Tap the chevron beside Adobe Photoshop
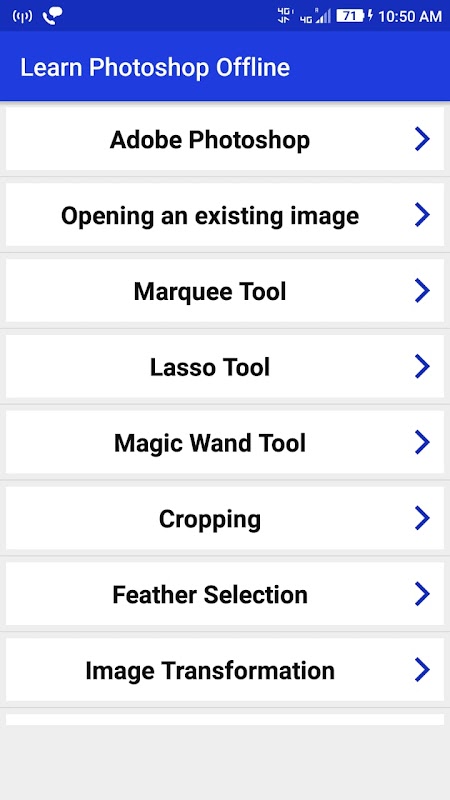This screenshot has width=450, height=800. (422, 139)
